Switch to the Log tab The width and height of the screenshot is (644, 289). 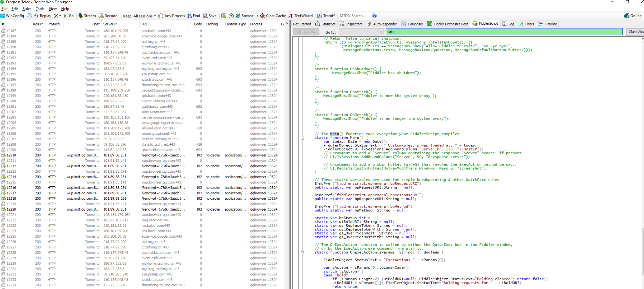point(508,24)
